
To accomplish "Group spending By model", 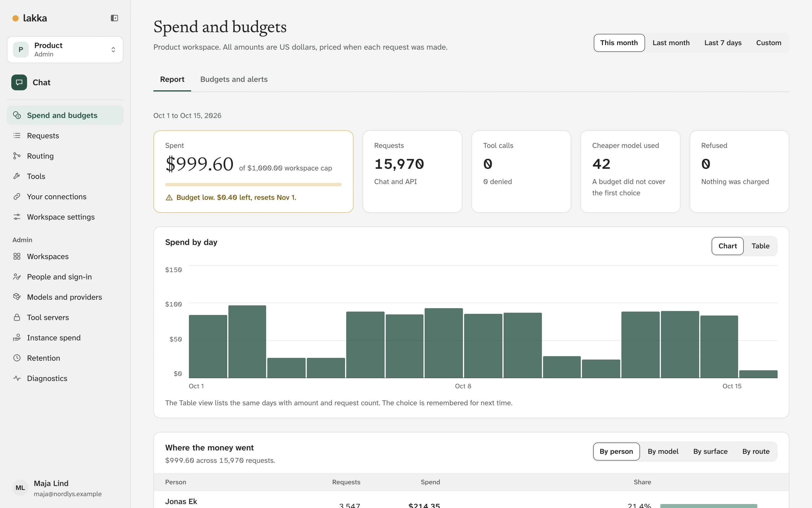I will click(x=663, y=452).
